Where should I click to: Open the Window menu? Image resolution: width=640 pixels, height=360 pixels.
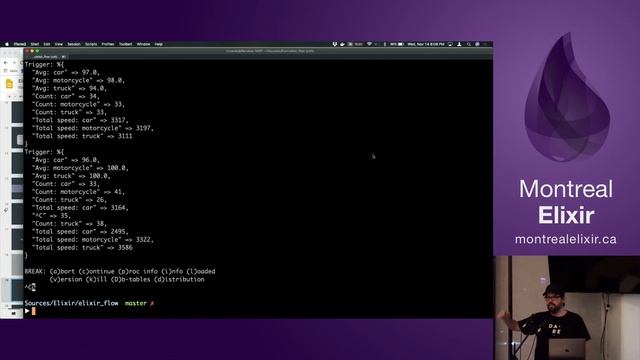click(x=143, y=44)
